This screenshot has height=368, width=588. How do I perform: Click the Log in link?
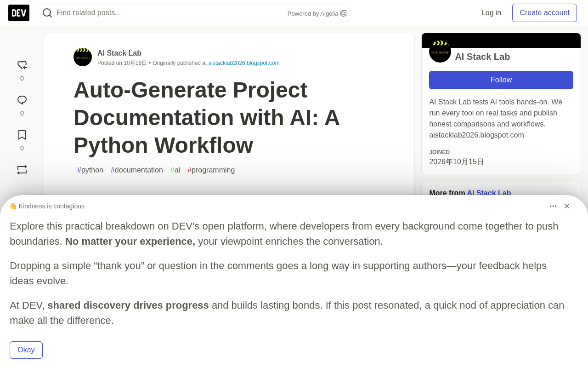click(491, 13)
